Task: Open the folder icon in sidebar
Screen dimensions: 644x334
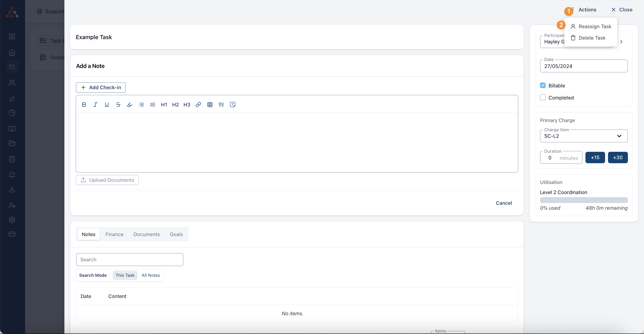Action: pos(12,143)
